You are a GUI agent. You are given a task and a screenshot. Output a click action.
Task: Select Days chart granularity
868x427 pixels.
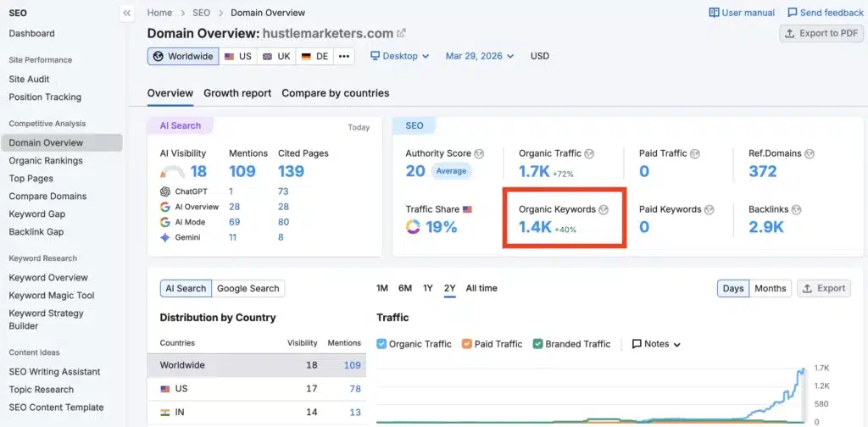733,288
